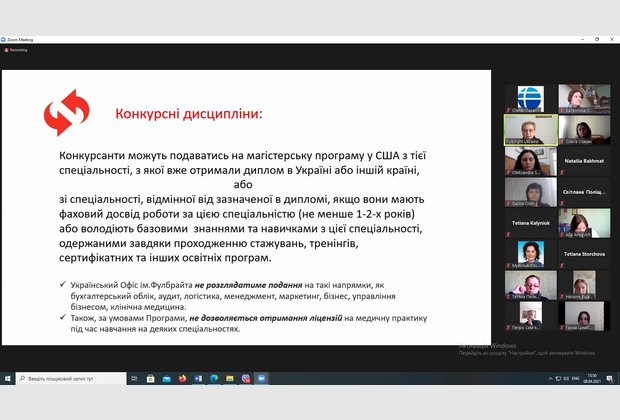Select the Tetiana Storchova participant tile
Viewport: 620px width, 420px height.
584,254
